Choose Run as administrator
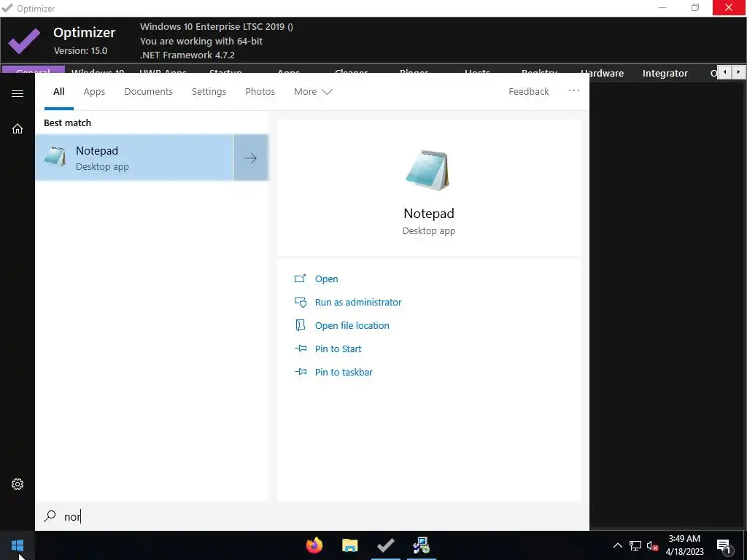This screenshot has height=560, width=747. [x=357, y=303]
